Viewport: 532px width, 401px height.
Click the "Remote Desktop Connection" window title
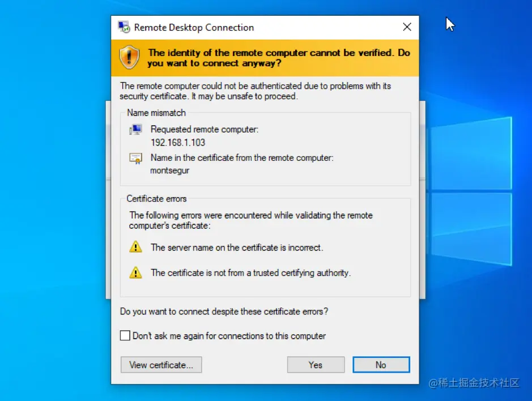194,28
